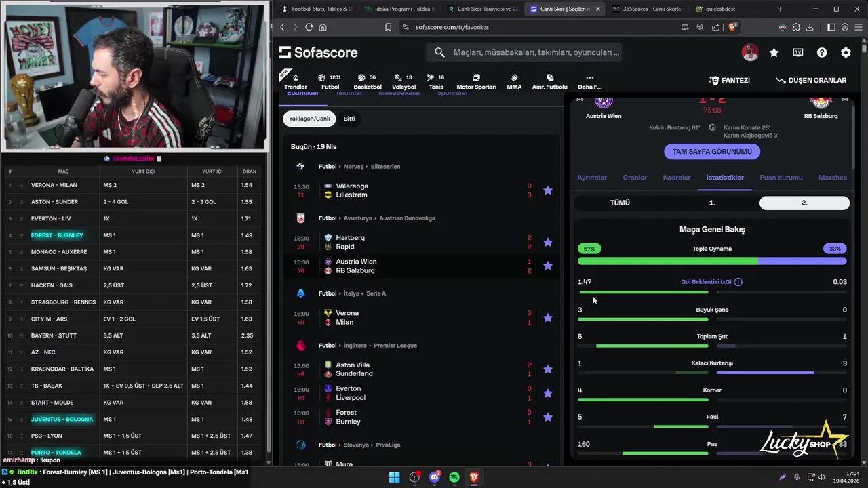Open the address bar zoom icon
The image size is (868, 488).
click(x=700, y=27)
